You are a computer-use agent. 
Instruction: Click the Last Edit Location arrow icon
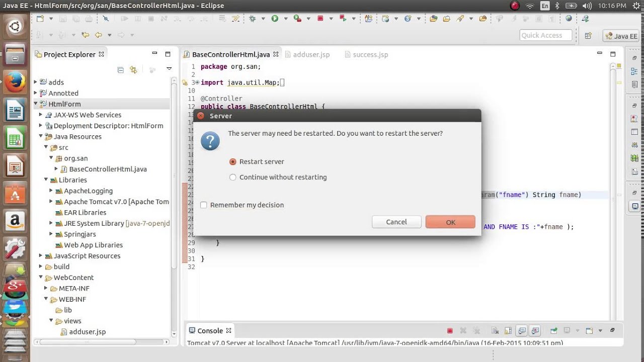click(85, 35)
